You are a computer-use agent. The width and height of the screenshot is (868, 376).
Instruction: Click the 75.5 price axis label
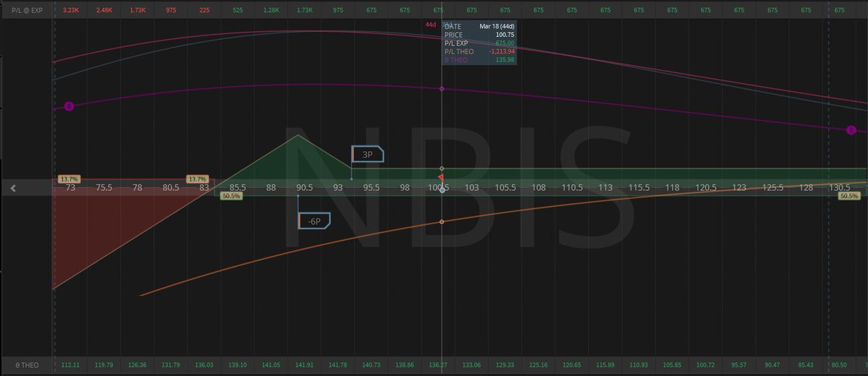pos(104,188)
